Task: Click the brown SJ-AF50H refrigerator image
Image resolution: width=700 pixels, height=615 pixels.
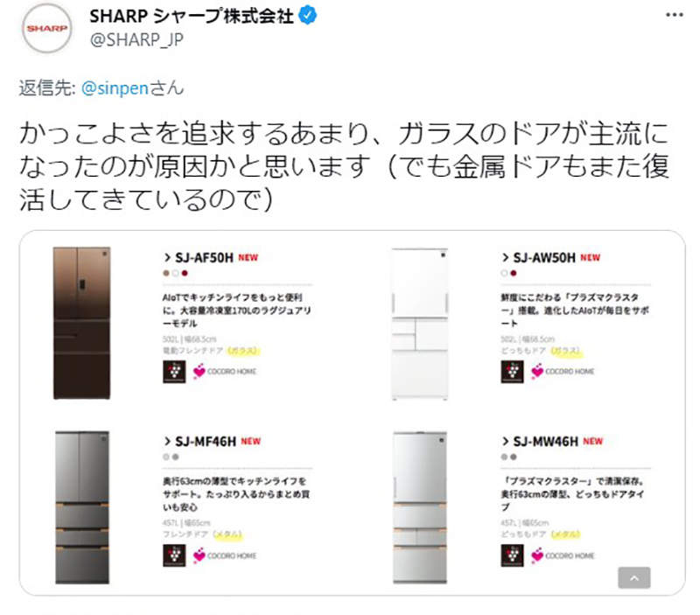Action: 81,323
